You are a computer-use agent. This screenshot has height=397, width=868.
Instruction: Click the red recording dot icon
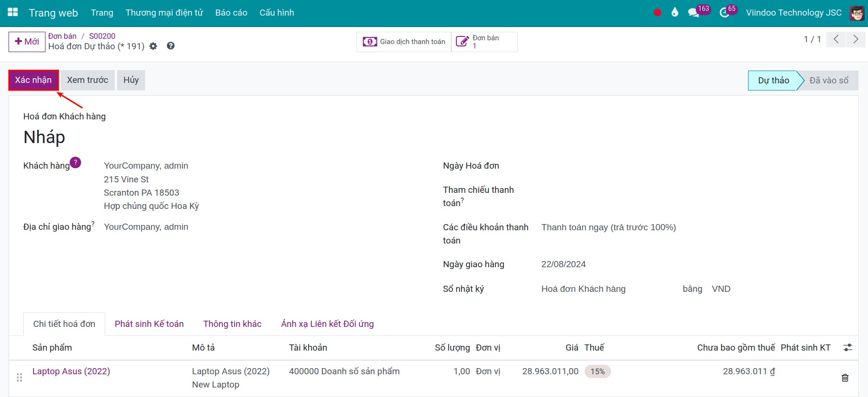[658, 13]
